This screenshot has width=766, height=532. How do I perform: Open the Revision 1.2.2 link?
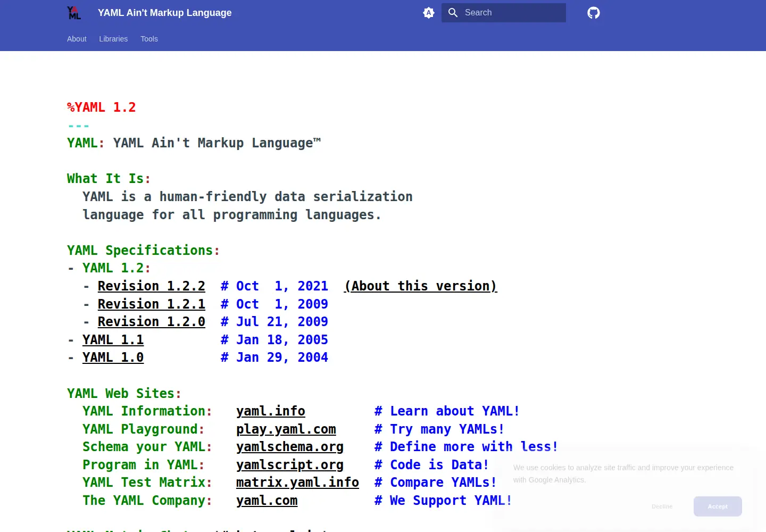(x=152, y=286)
